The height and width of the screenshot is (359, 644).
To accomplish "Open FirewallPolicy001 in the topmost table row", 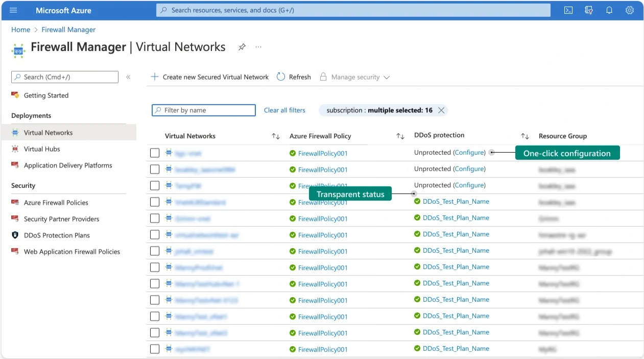I will (x=323, y=153).
